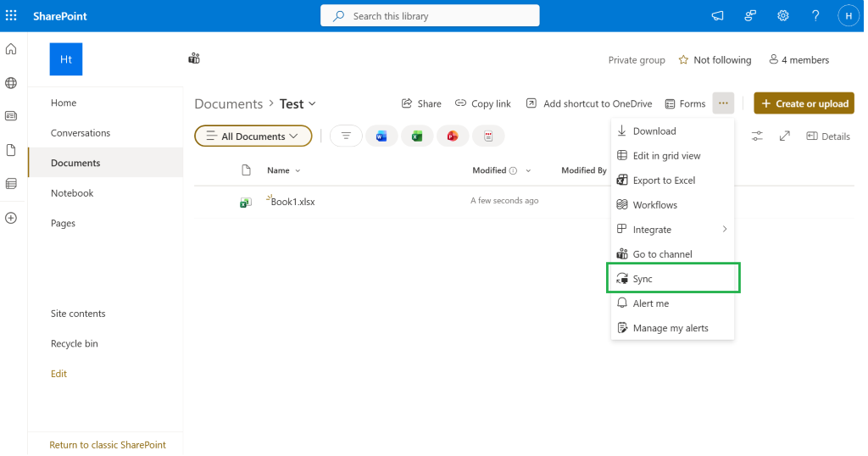Open the My files page icon

tap(11, 150)
